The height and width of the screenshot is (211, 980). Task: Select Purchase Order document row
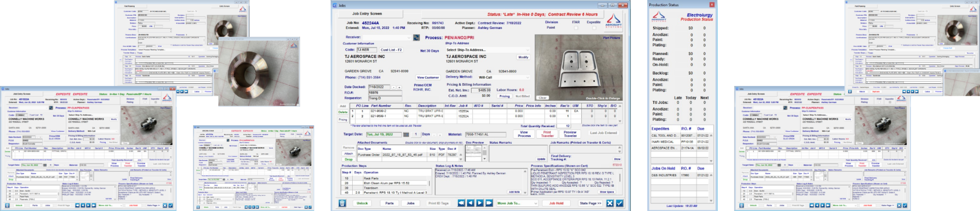tap(408, 154)
